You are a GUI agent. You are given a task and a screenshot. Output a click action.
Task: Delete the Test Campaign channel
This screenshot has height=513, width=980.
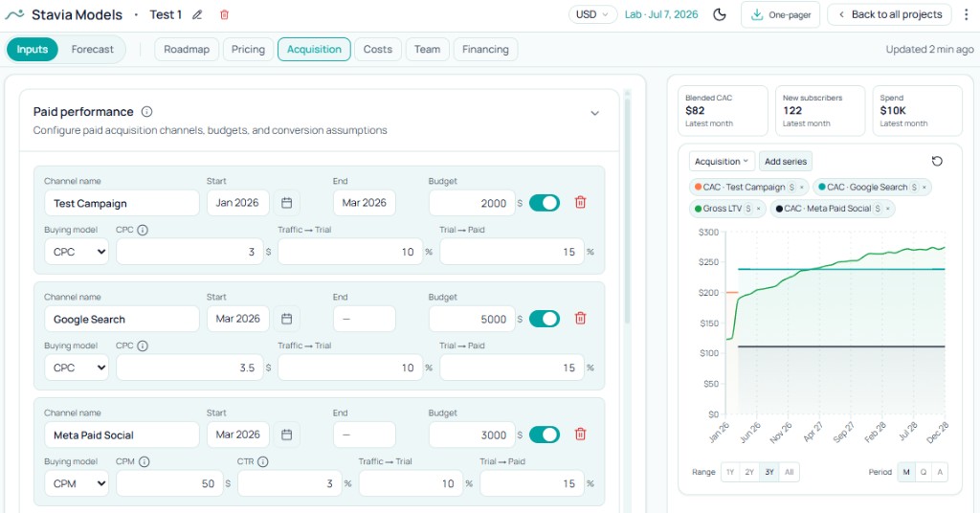coord(581,203)
